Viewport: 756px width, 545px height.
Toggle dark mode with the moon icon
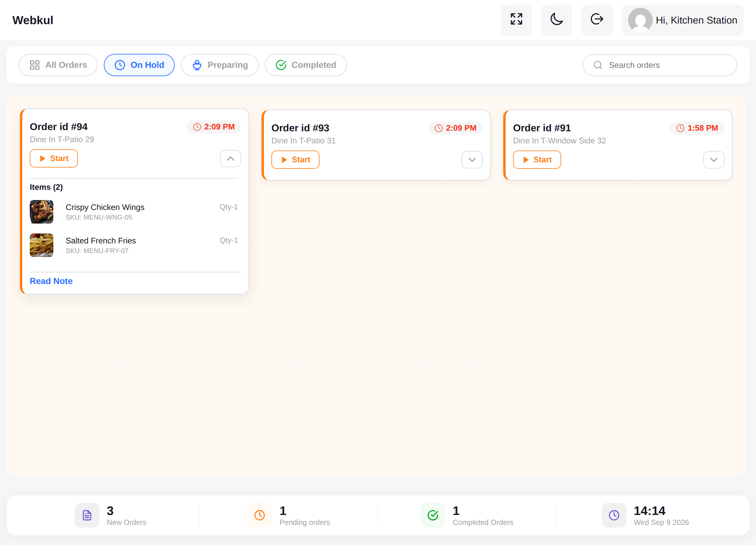(557, 20)
